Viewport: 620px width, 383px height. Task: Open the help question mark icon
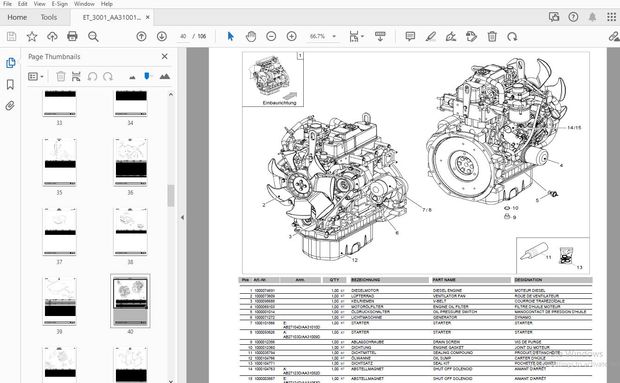coord(573,17)
